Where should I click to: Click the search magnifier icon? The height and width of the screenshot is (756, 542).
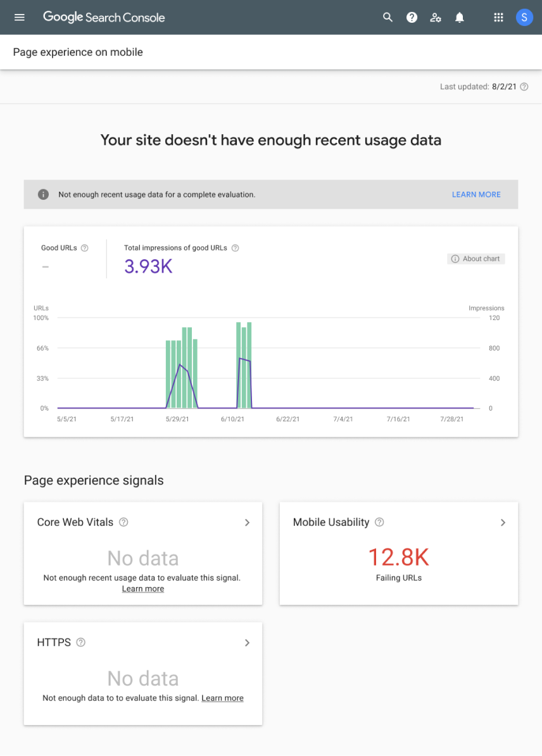pyautogui.click(x=388, y=17)
